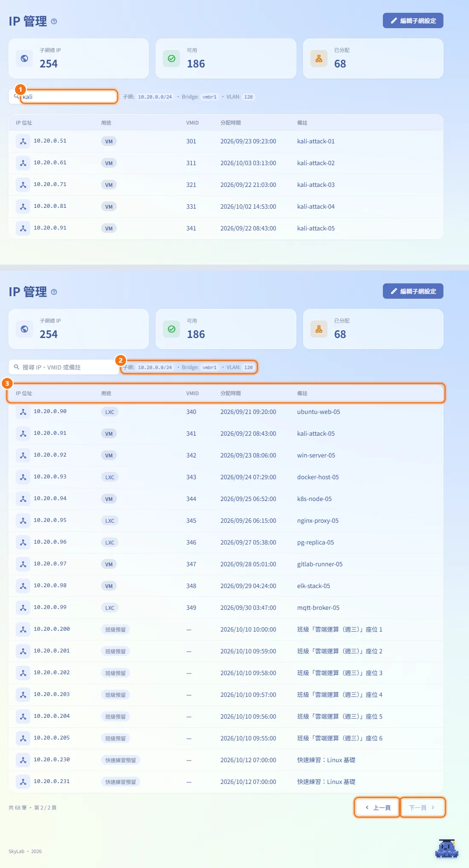Open the pixel octopus mascot assistant

(x=446, y=848)
